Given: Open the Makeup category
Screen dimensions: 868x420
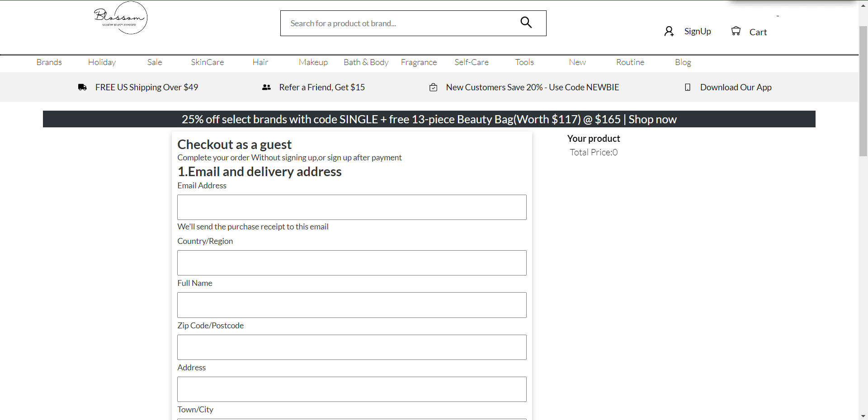Looking at the screenshot, I should click(313, 62).
